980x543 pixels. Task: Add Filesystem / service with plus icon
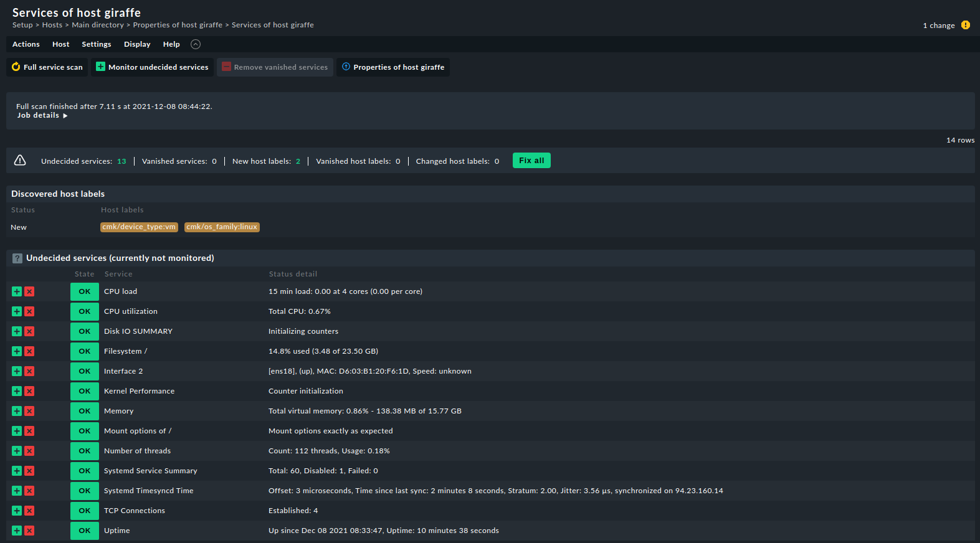[17, 351]
